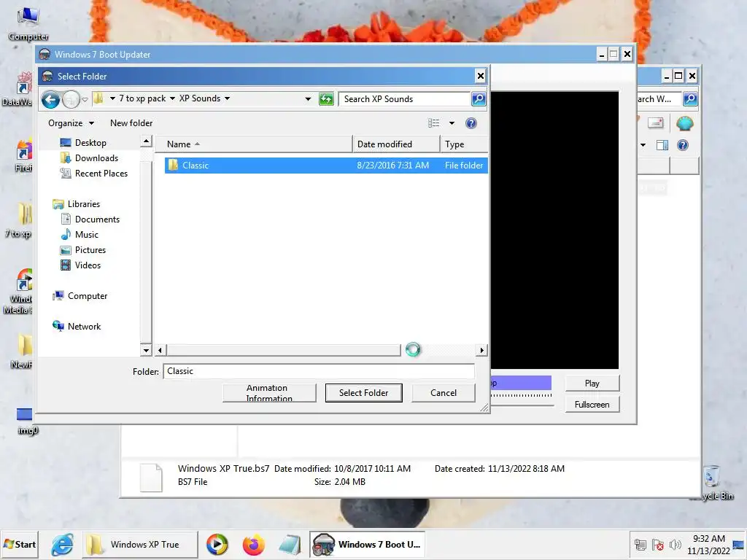Launch Internet Explorer from taskbar

tap(63, 544)
